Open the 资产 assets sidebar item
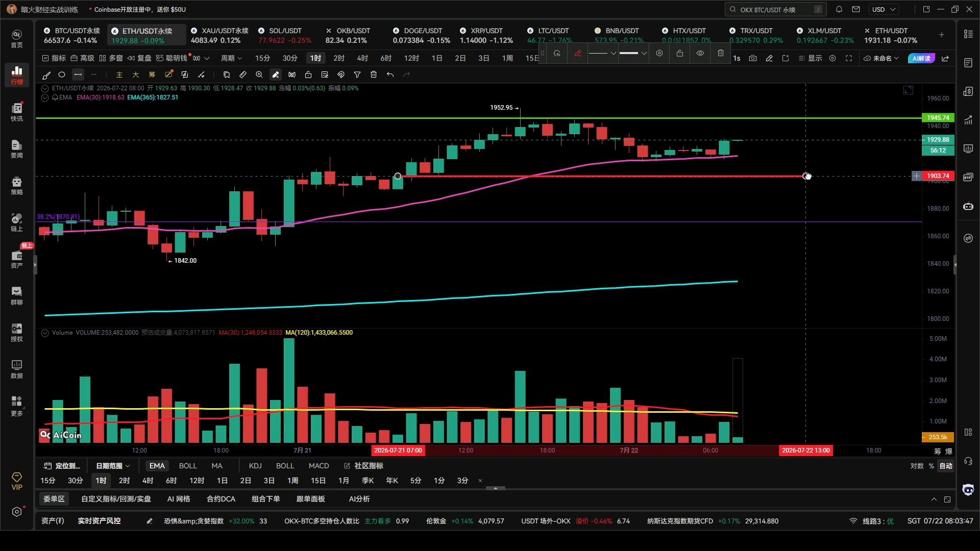 point(17,259)
